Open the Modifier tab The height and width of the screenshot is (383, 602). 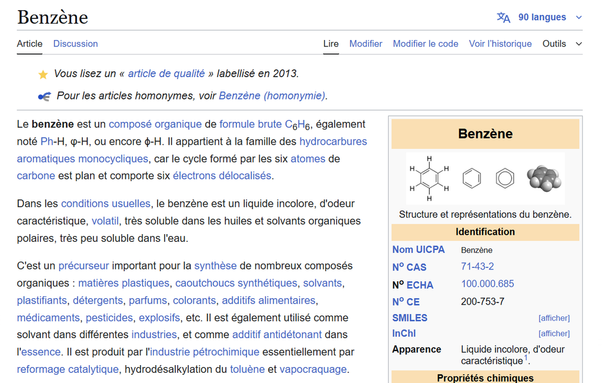pyautogui.click(x=366, y=44)
